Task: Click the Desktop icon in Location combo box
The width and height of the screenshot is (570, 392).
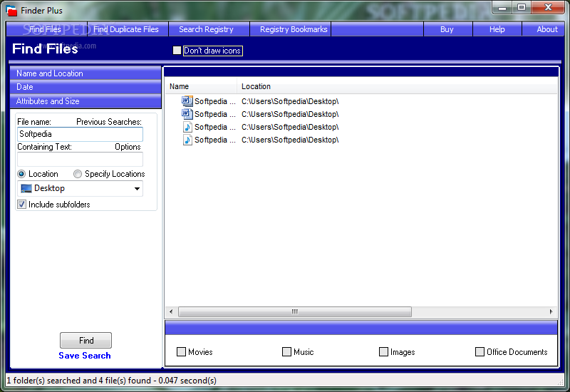Action: click(26, 188)
